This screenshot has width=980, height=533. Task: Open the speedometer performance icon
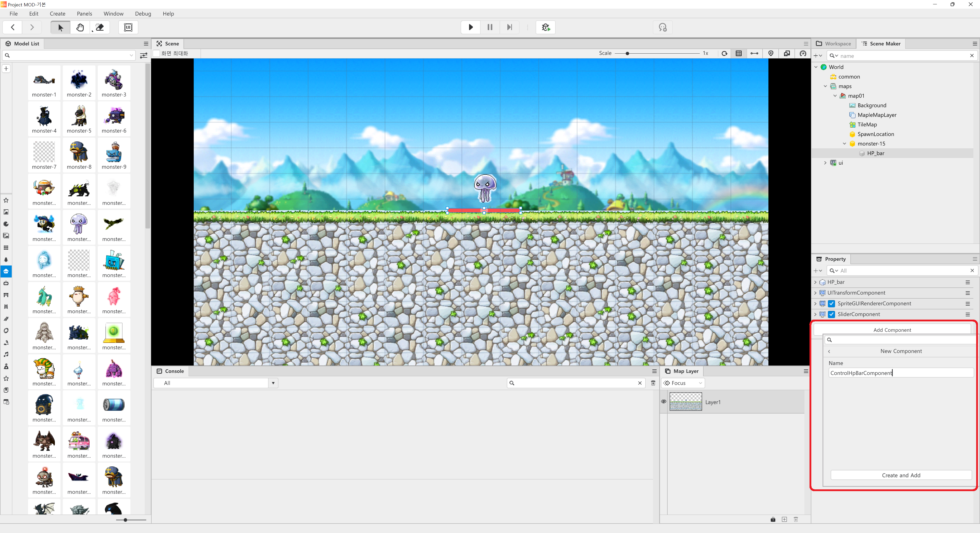coord(803,53)
